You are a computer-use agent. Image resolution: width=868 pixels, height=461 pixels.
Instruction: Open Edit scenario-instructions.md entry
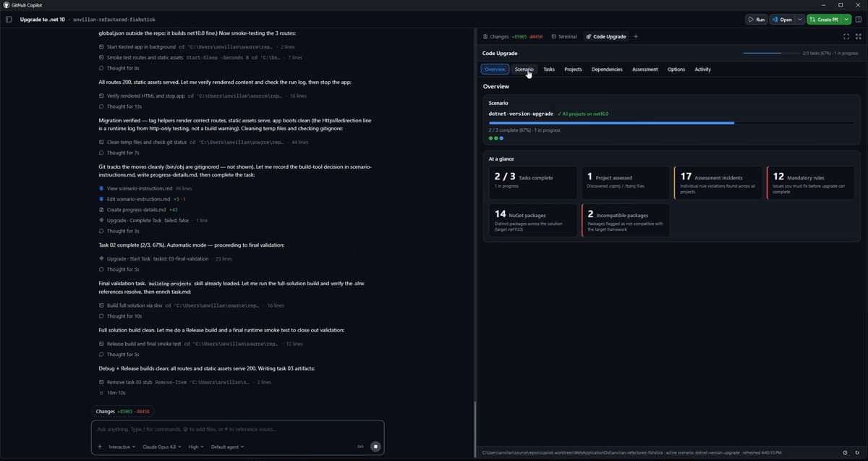click(x=142, y=198)
